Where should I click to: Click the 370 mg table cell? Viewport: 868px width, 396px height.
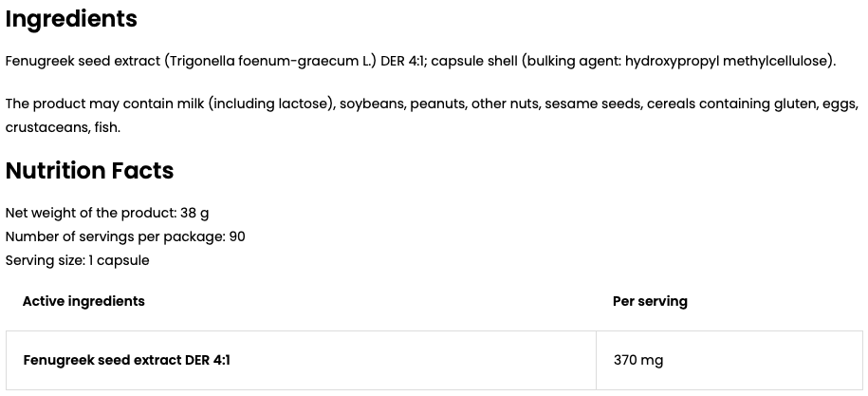tap(729, 361)
